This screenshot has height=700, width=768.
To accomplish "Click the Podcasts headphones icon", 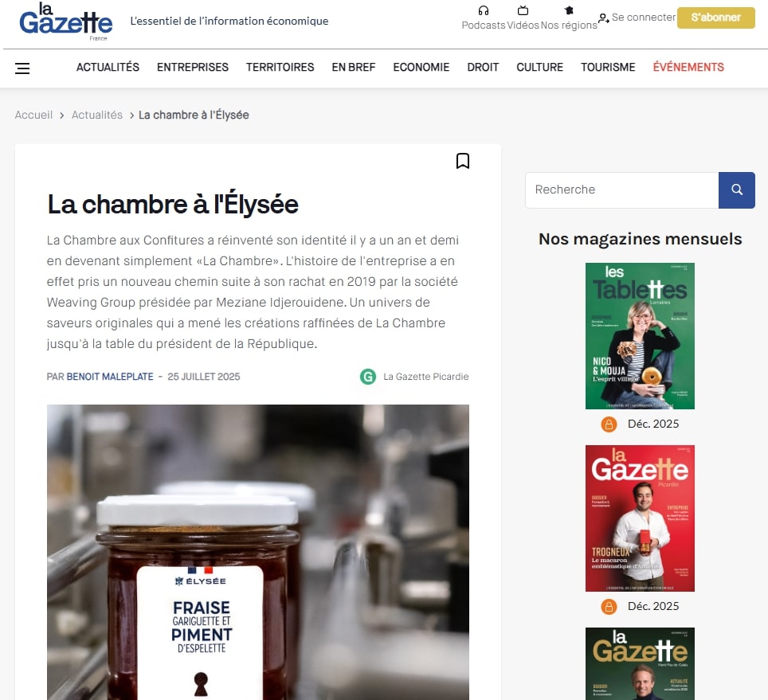I will pyautogui.click(x=484, y=11).
